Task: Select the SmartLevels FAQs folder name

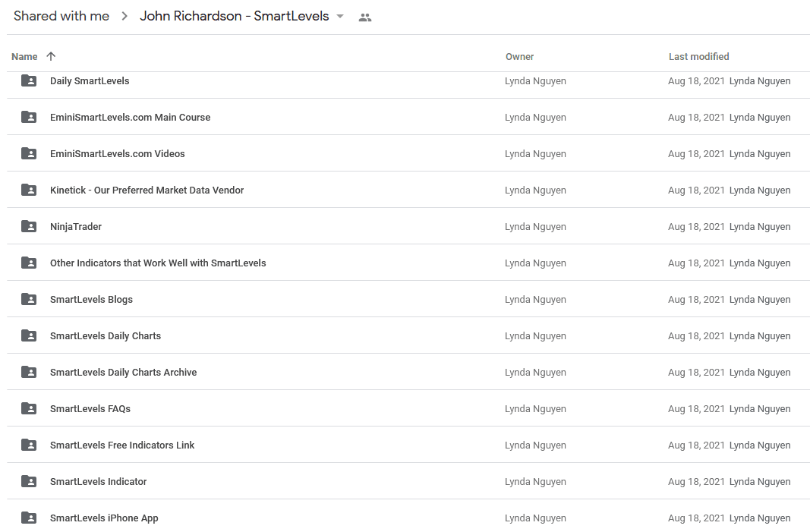Action: pos(90,408)
